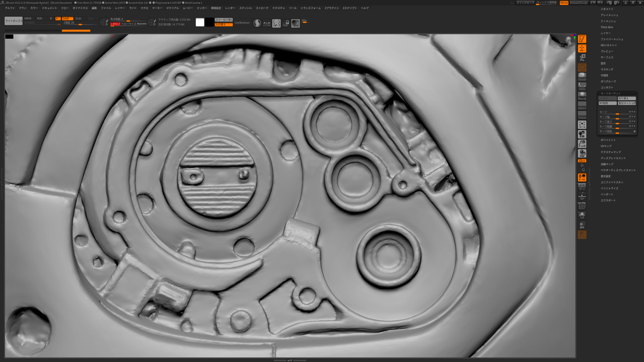Screen dimensions: 644x362
Task: Click Color Switch (カラー切り替え) button
Action: pos(224,20)
